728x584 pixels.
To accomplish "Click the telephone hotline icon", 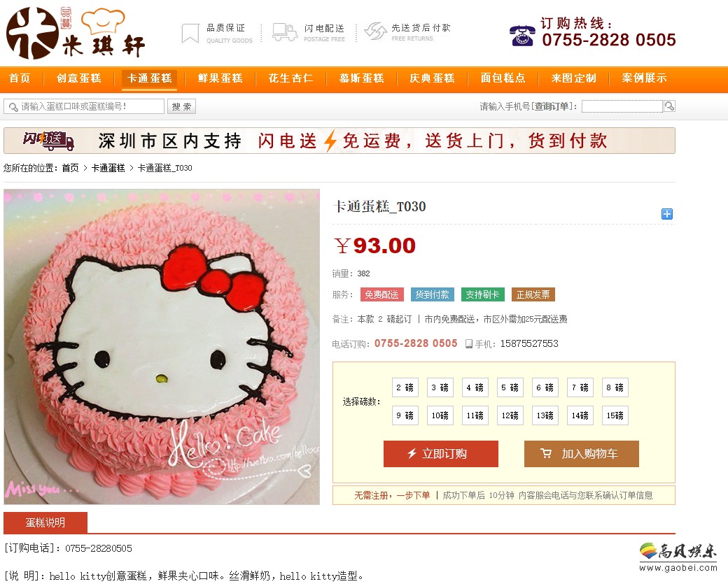I will pos(522,36).
